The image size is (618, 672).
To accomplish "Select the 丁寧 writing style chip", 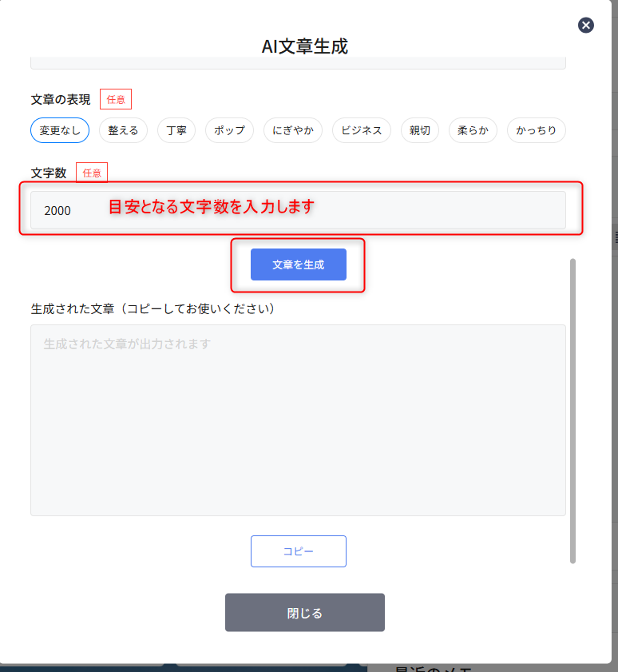I will 176,130.
